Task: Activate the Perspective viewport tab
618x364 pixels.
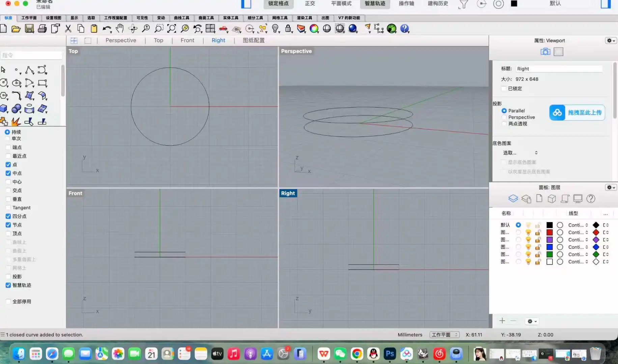Action: (x=120, y=40)
